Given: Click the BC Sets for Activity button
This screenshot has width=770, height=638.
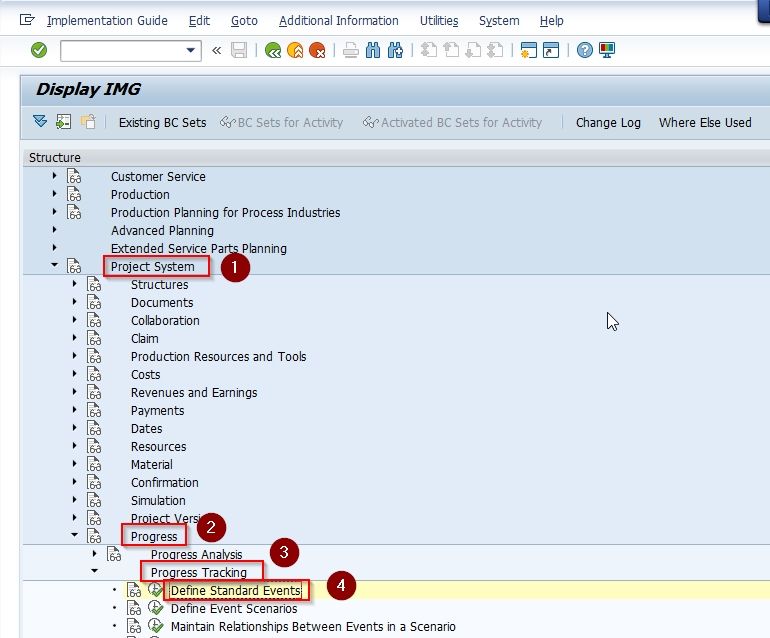Looking at the screenshot, I should coord(281,122).
